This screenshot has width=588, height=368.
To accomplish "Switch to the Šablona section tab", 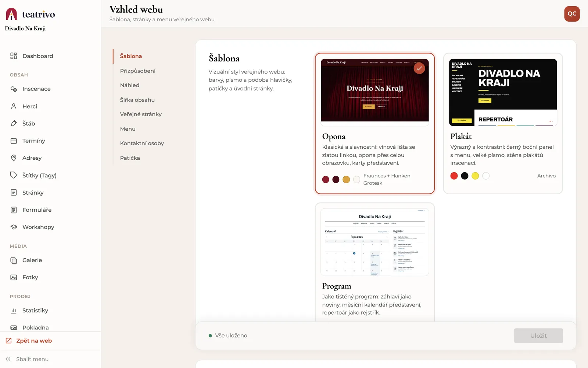I will pyautogui.click(x=131, y=56).
